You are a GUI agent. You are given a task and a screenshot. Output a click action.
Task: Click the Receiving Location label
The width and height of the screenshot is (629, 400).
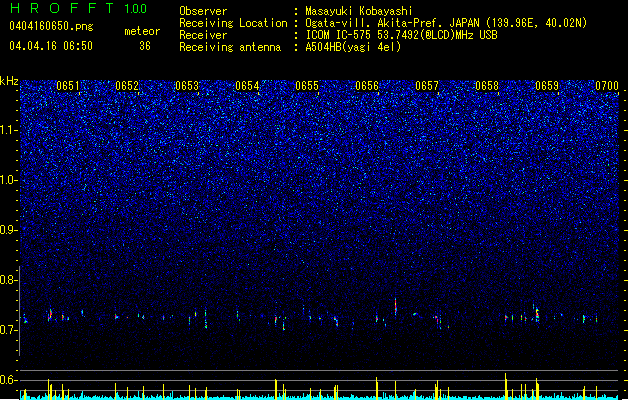pos(233,23)
